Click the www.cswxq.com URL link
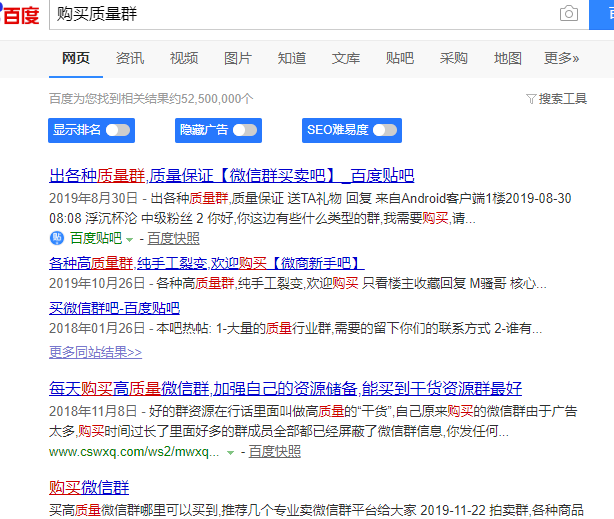The image size is (614, 519). [x=134, y=452]
